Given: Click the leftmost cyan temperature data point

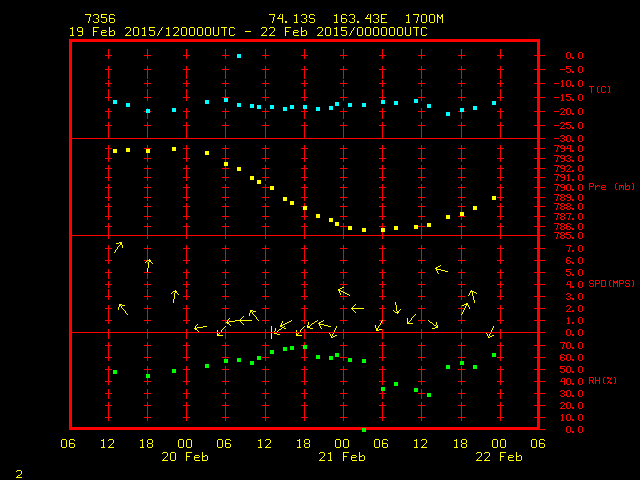Looking at the screenshot, I should 115,102.
